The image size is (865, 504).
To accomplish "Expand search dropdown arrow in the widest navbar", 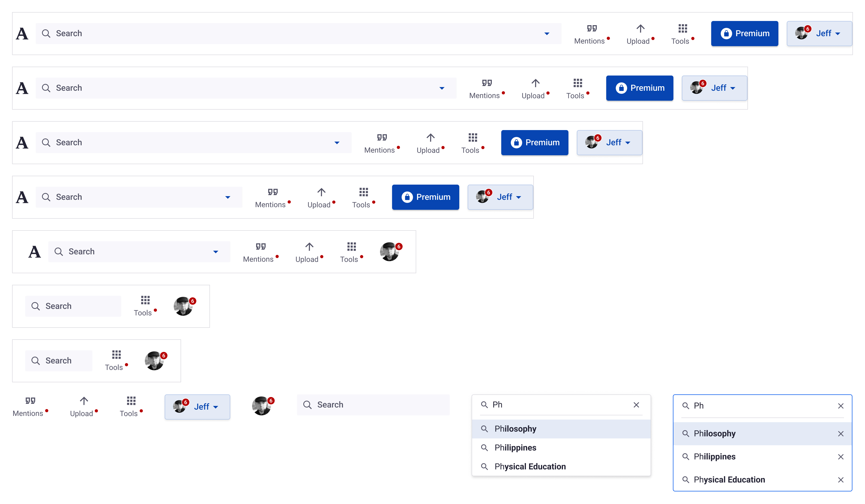I will point(546,34).
